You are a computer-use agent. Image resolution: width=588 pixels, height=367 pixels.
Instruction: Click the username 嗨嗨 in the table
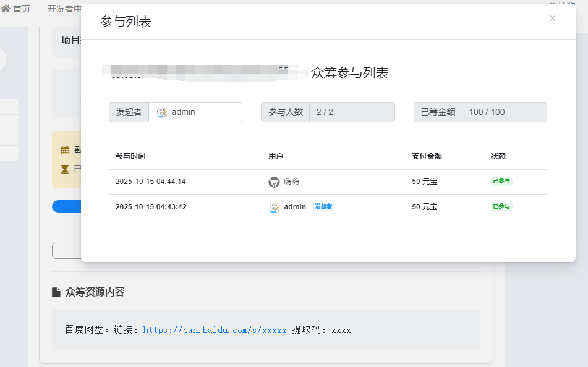292,182
